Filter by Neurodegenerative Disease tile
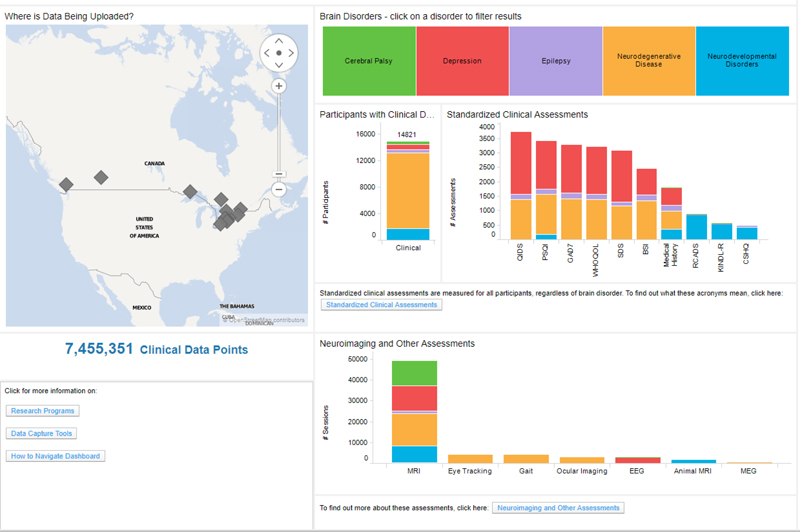 (649, 61)
